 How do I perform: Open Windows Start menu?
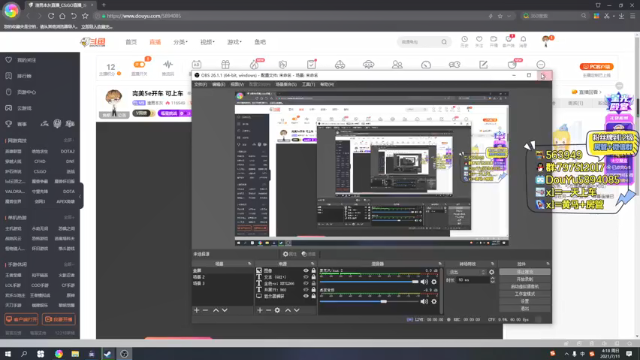click(7, 354)
